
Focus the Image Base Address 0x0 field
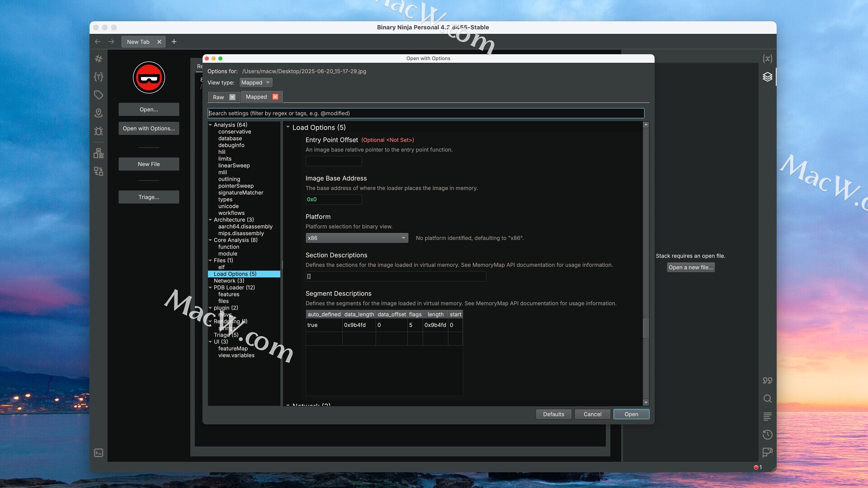tap(334, 199)
